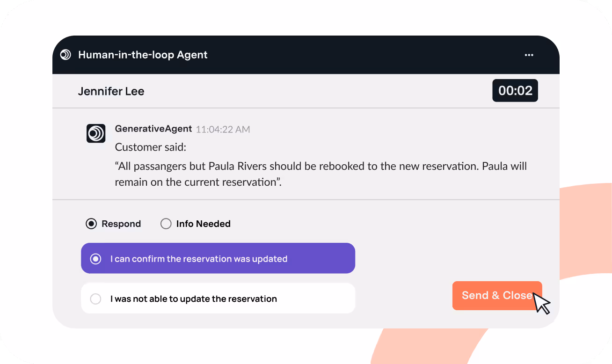Click the customer's quoted message text

pyautogui.click(x=321, y=174)
